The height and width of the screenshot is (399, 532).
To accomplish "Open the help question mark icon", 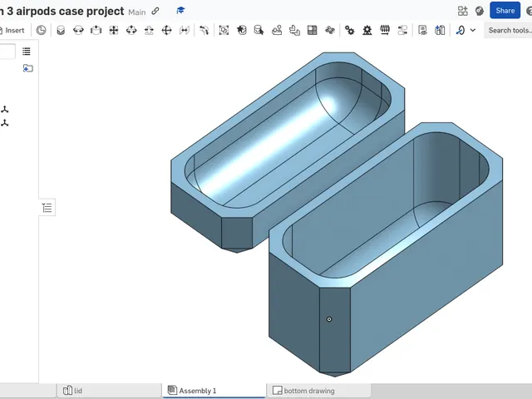I will click(530, 11).
